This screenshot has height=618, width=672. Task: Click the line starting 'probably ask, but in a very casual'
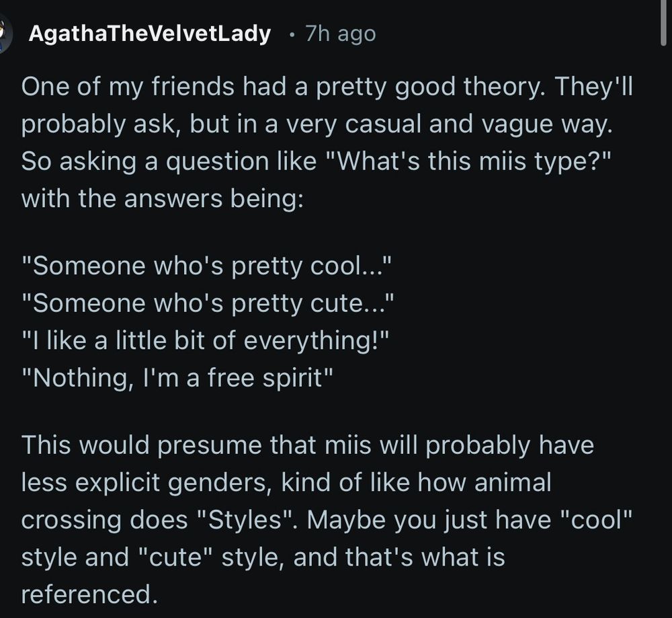[x=317, y=124]
